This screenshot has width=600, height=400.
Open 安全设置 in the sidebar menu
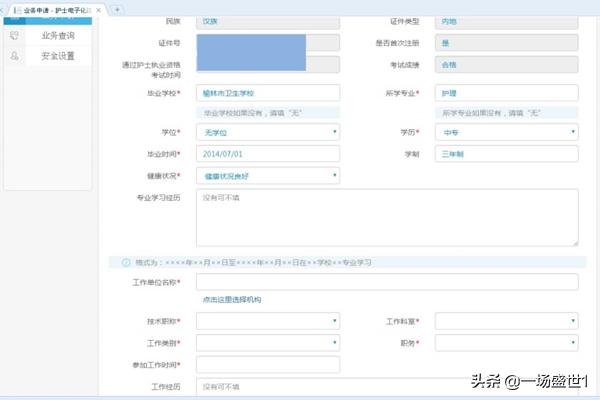pos(57,56)
